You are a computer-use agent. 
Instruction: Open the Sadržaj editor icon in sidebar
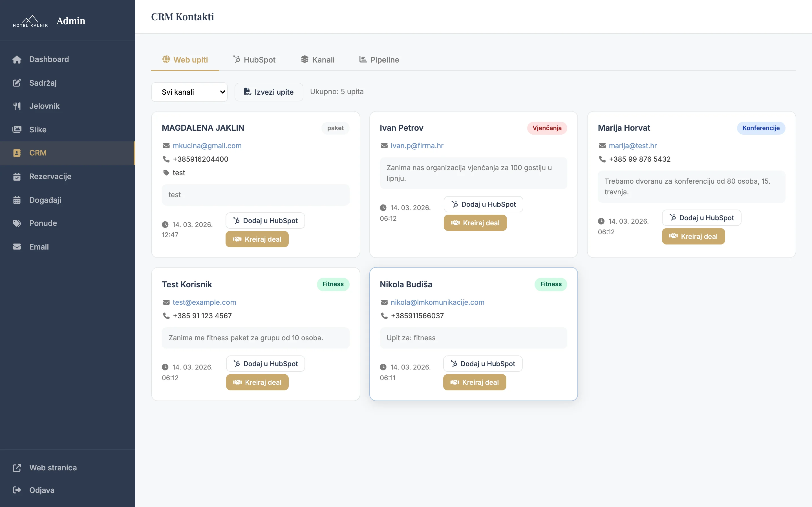17,83
